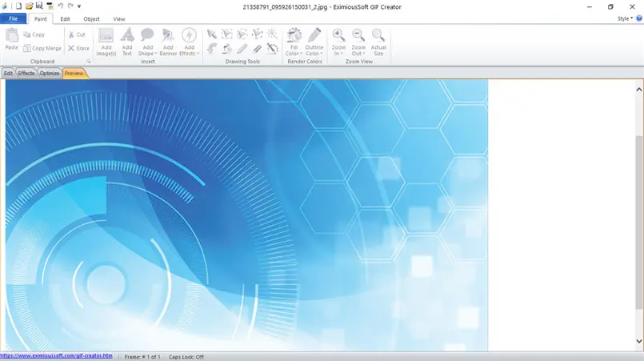644x361 pixels.
Task: Select the magic wand drawing tool
Action: 272,34
